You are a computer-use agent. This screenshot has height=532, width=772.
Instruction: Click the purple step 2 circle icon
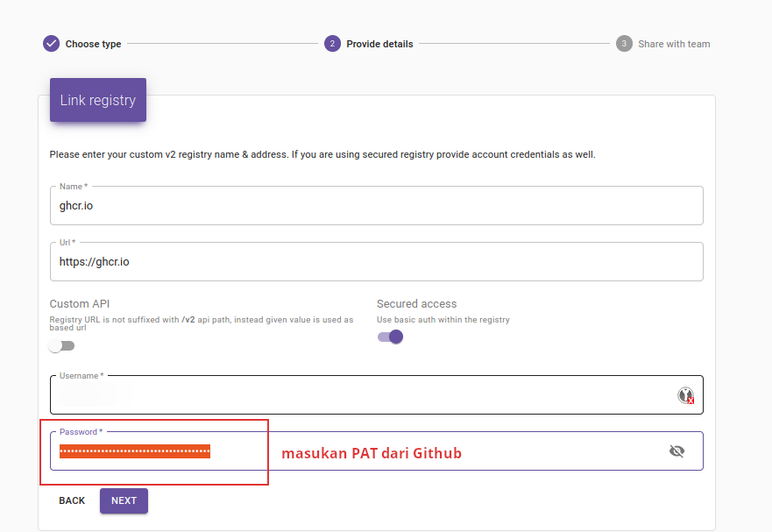[332, 42]
